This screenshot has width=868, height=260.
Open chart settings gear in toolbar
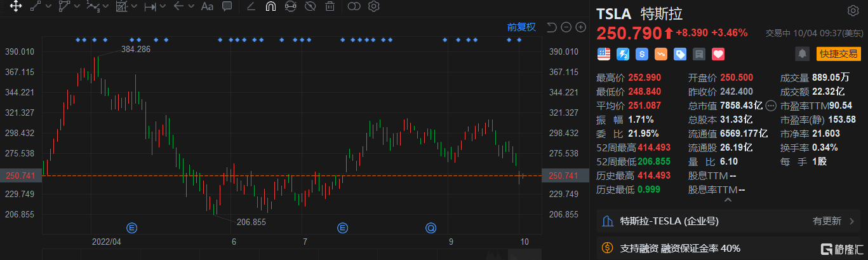(374, 7)
